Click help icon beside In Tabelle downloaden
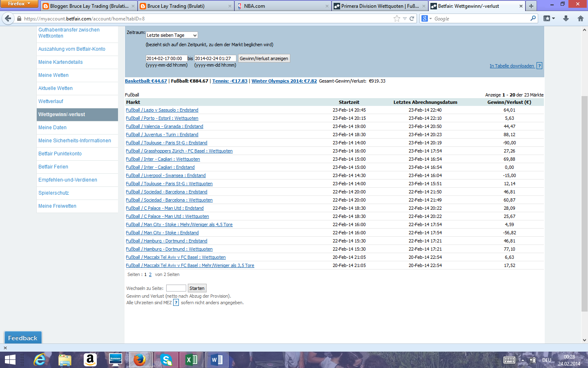The image size is (588, 368). click(539, 66)
